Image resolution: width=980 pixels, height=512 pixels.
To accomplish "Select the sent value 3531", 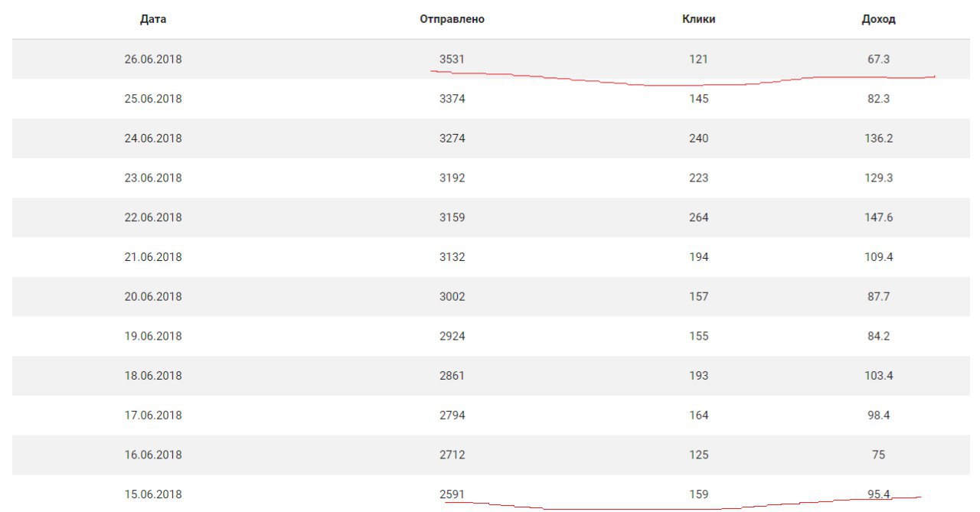I will pos(452,59).
